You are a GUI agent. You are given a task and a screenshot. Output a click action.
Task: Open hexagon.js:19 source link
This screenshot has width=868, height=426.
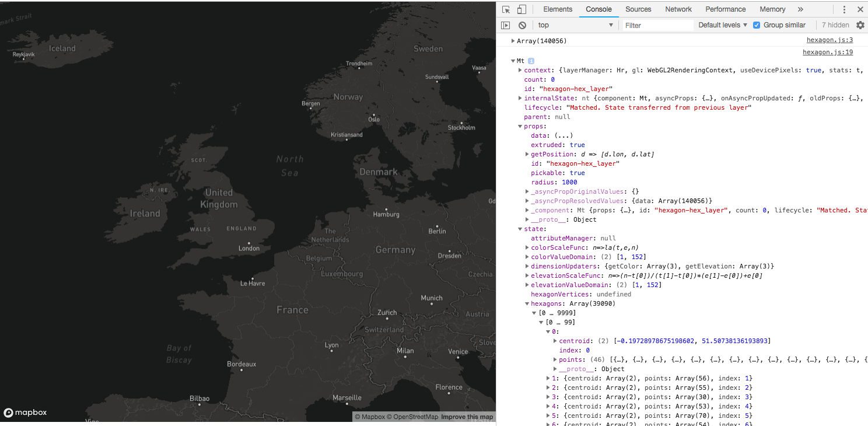(828, 52)
